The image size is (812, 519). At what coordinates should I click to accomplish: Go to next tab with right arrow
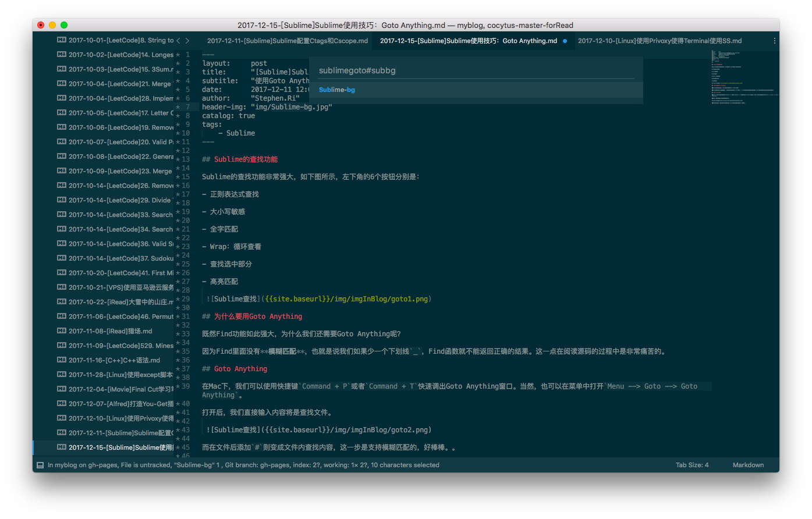point(187,41)
